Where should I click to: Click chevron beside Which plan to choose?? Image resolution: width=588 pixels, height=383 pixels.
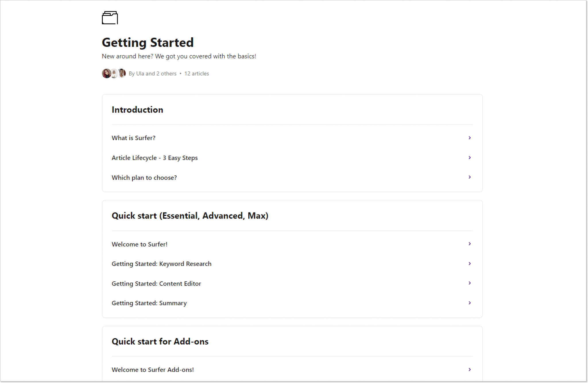470,177
